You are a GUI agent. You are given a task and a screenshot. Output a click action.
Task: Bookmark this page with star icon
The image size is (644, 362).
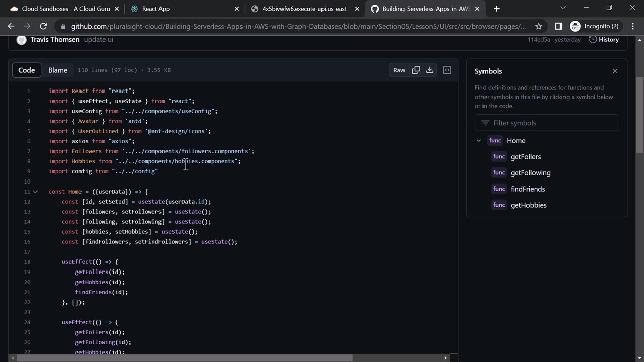[539, 26]
